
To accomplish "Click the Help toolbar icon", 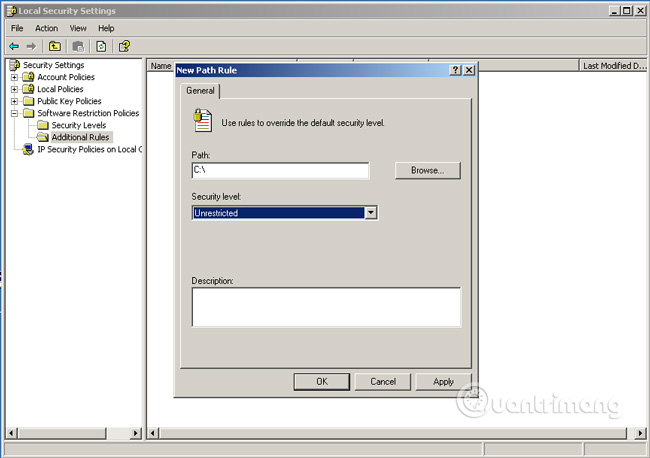I will (x=124, y=46).
